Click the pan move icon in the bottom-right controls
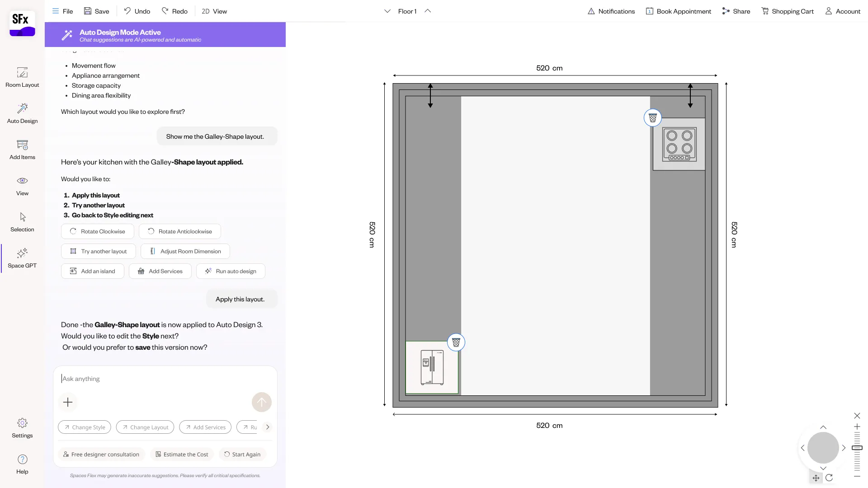 point(816,478)
